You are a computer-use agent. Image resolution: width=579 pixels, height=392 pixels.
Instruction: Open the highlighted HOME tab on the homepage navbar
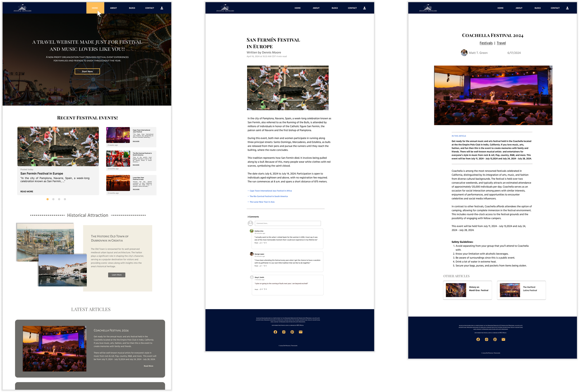point(95,8)
